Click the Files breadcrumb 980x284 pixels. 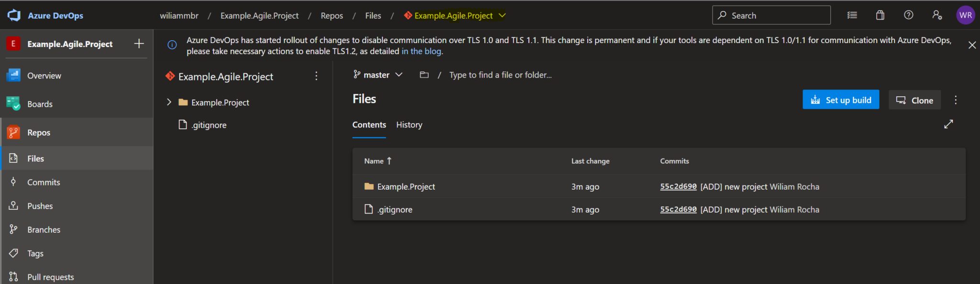373,16
